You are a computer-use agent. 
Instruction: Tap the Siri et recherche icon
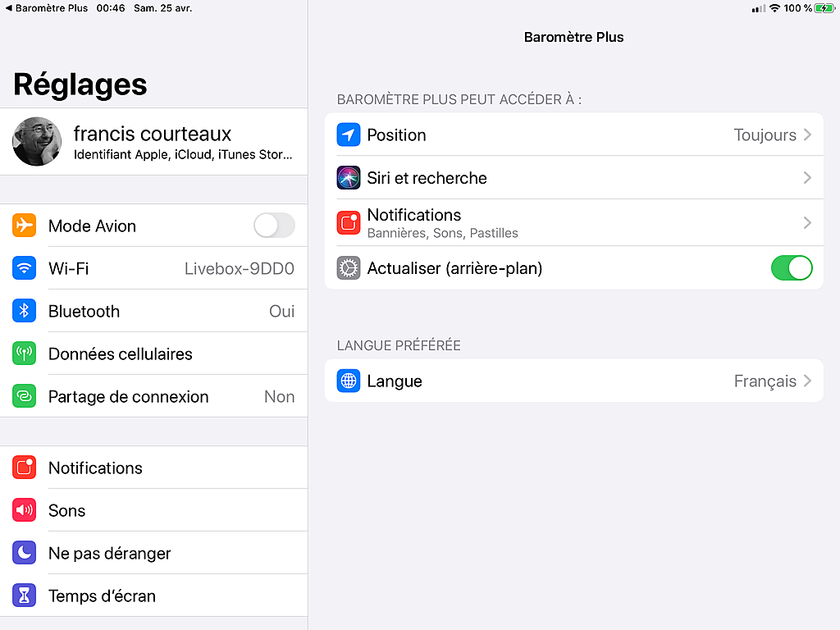click(x=348, y=178)
